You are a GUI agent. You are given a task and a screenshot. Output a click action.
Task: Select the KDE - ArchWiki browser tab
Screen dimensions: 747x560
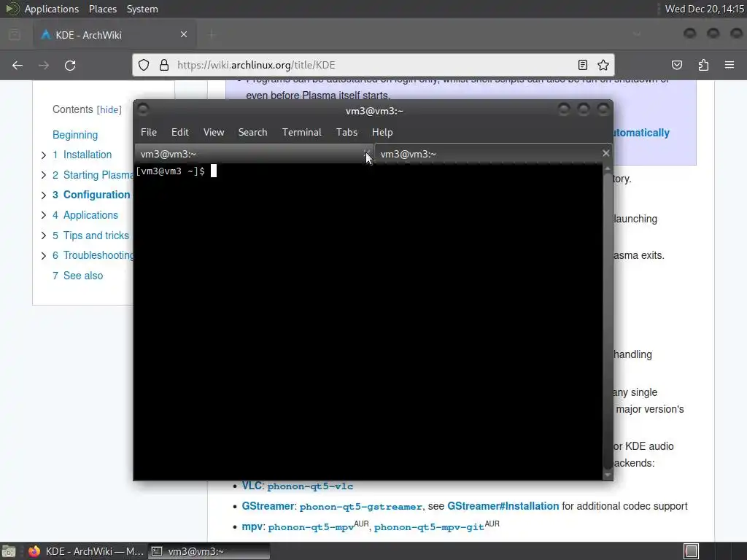(x=114, y=35)
